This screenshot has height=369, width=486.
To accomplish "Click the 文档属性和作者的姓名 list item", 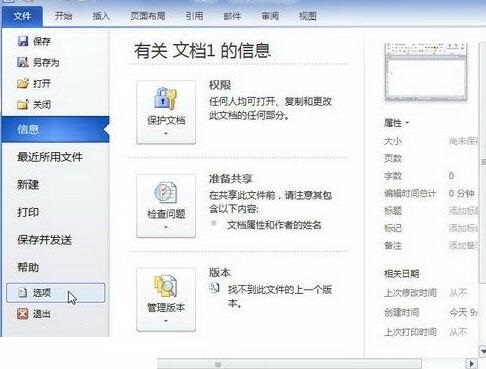I will pyautogui.click(x=274, y=225).
